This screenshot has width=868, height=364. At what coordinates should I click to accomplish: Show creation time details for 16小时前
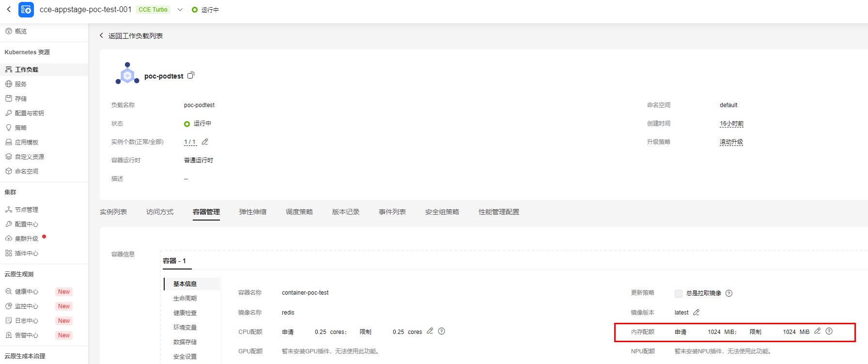[x=731, y=124]
